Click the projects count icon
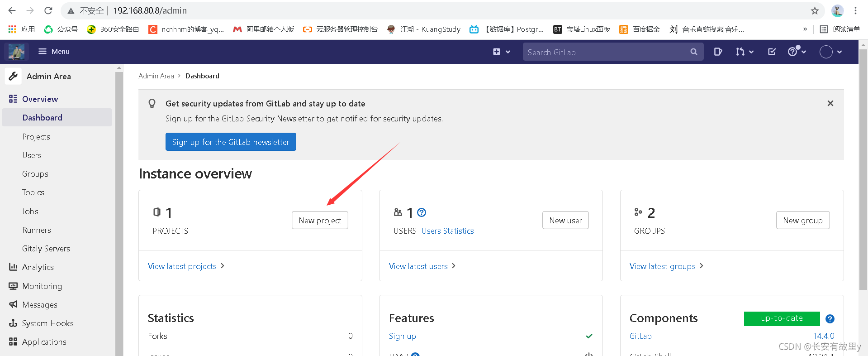Image resolution: width=868 pixels, height=356 pixels. click(x=157, y=212)
